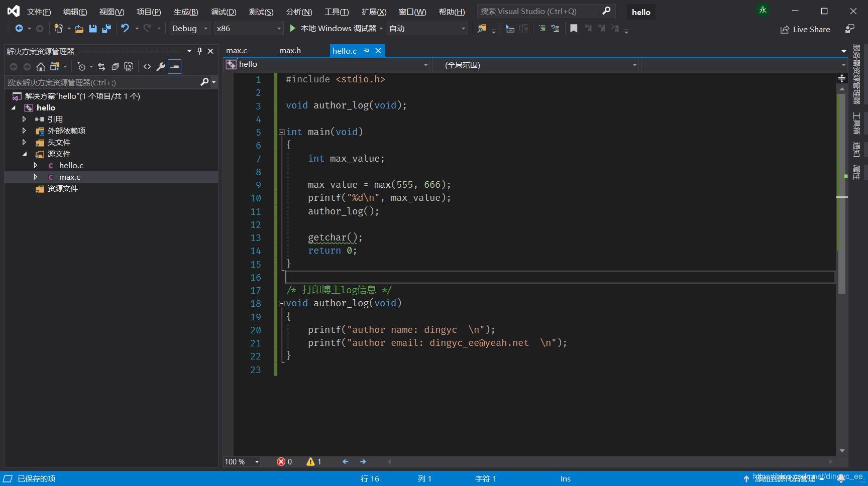Click the Save All toolbar icon
Screen dimensions: 868x486
click(x=106, y=29)
